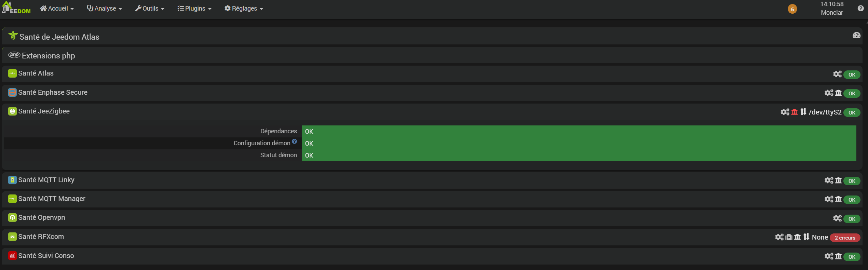Open the Outils menu
This screenshot has width=868, height=270.
150,9
